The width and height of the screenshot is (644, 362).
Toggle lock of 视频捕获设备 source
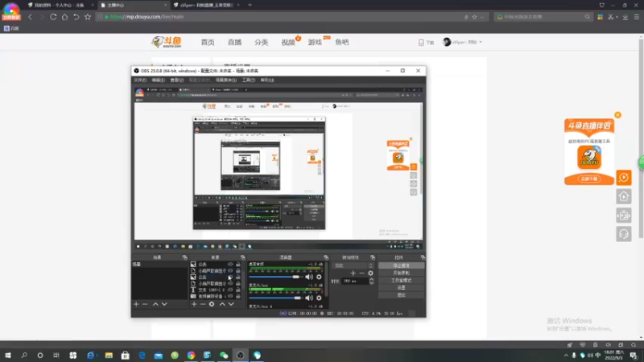point(237,296)
